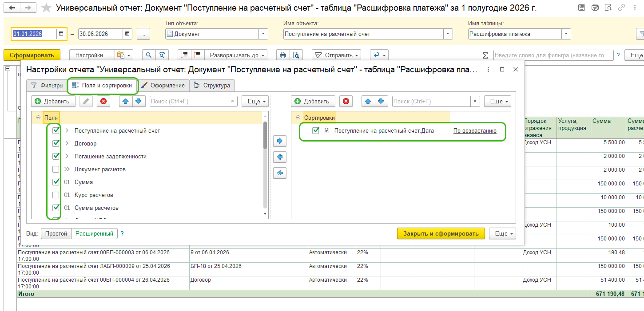Uncheck sorting by Поступление на расчетный счет.Дата
Screen dimensions: 644x311
pyautogui.click(x=316, y=130)
